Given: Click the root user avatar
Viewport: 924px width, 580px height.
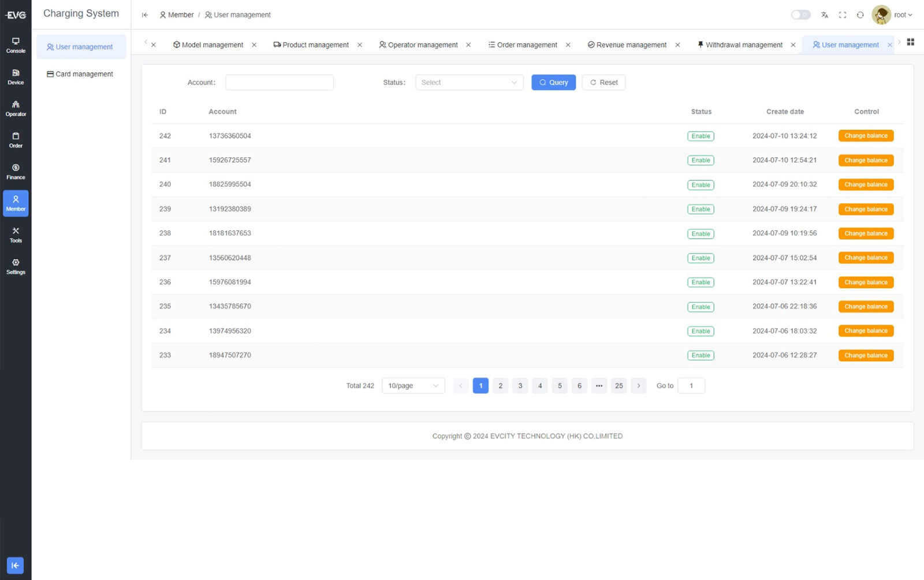Looking at the screenshot, I should pyautogui.click(x=881, y=15).
